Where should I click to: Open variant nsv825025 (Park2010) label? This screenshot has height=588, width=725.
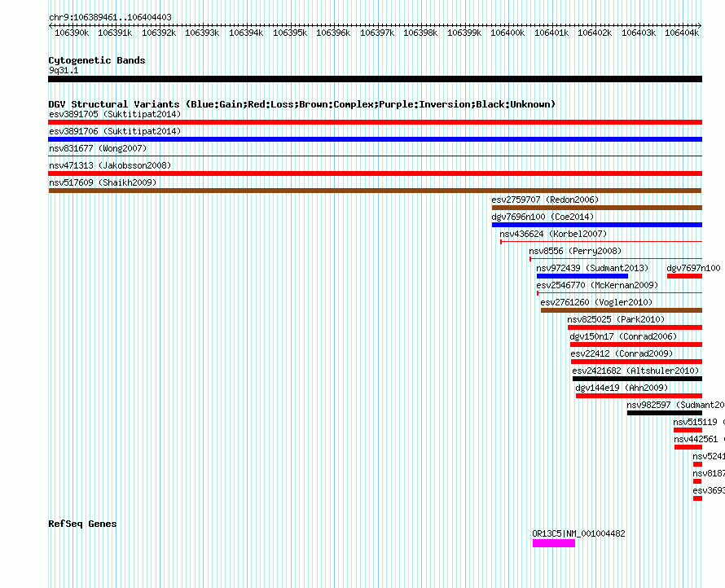pyautogui.click(x=616, y=319)
